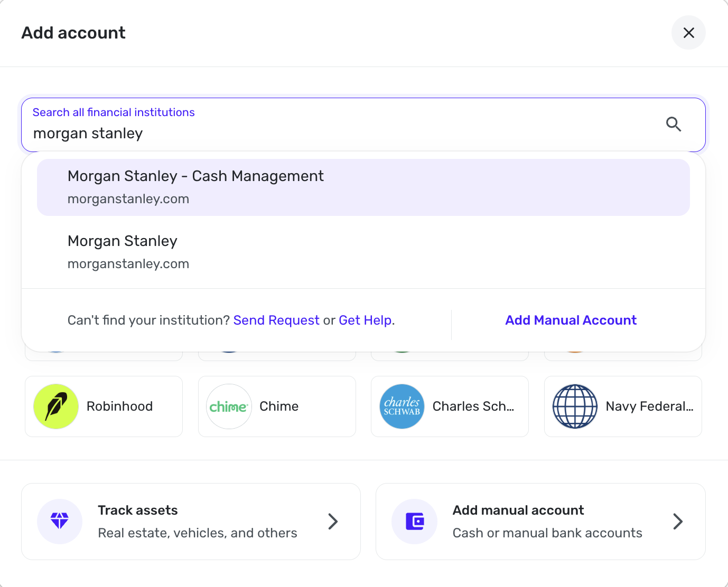Viewport: 728px width, 587px height.
Task: Click the Robinhood feather logo
Action: (56, 406)
